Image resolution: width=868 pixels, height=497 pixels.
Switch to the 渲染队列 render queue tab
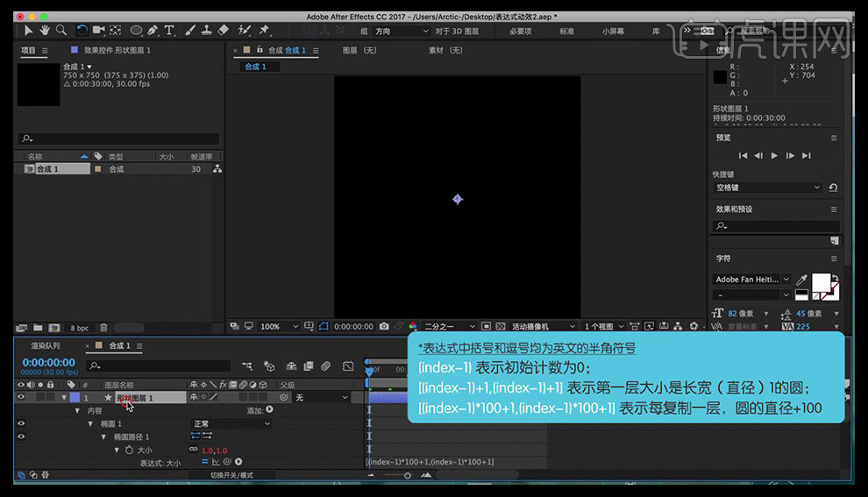pyautogui.click(x=45, y=346)
